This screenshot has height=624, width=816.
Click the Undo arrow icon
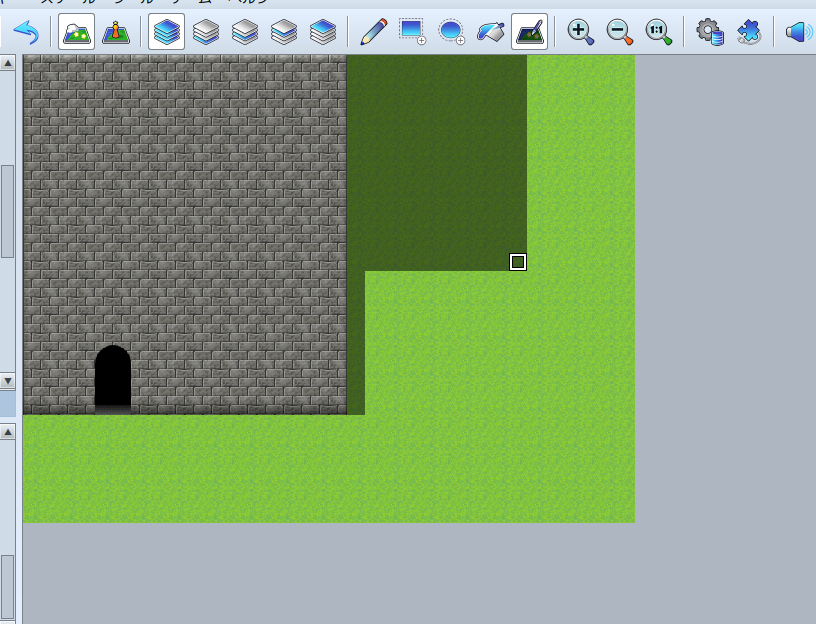(x=26, y=32)
